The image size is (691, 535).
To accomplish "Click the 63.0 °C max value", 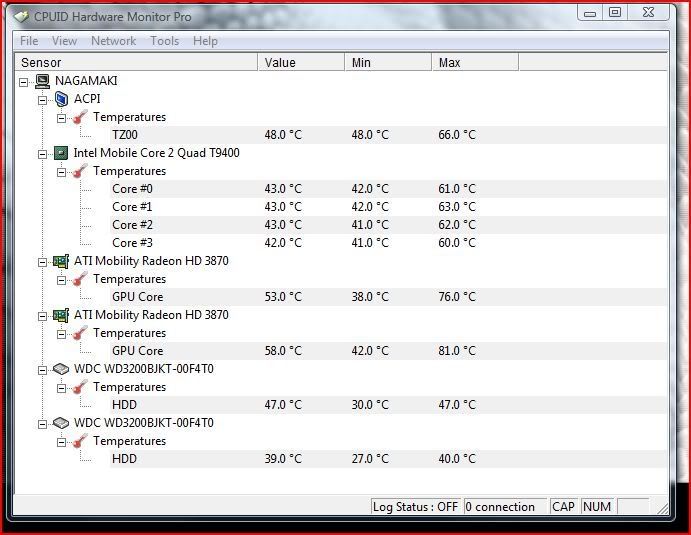I will [x=457, y=207].
